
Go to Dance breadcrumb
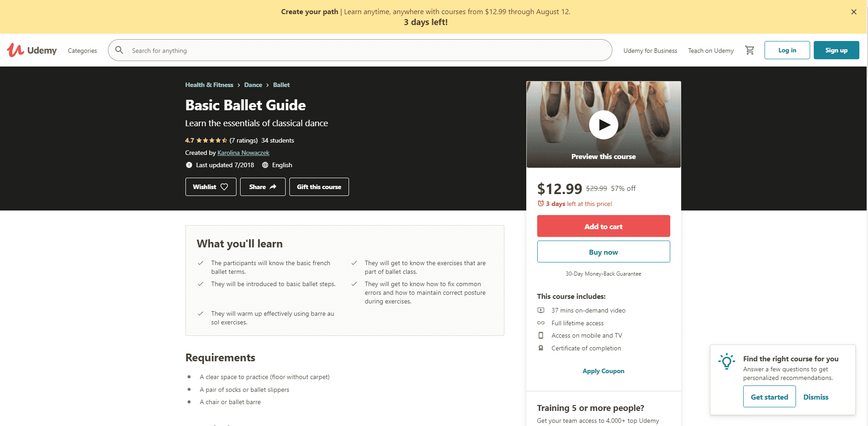pos(253,85)
